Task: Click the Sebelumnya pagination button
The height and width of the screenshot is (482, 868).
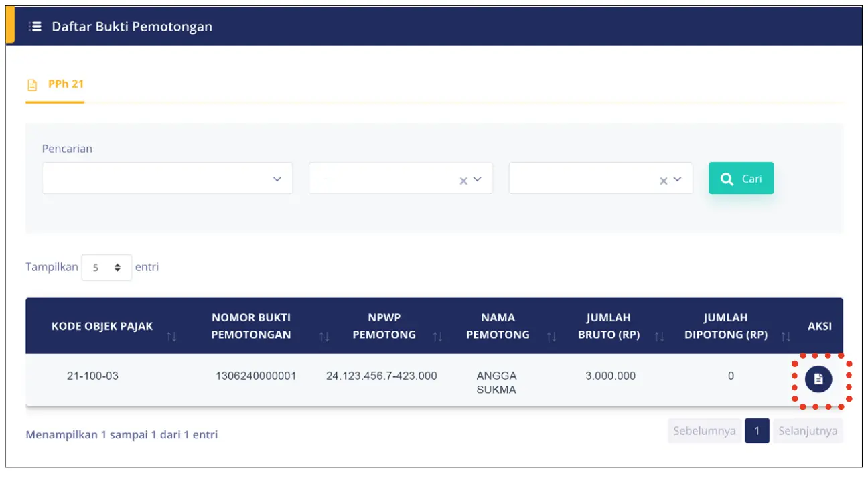Action: [704, 430]
